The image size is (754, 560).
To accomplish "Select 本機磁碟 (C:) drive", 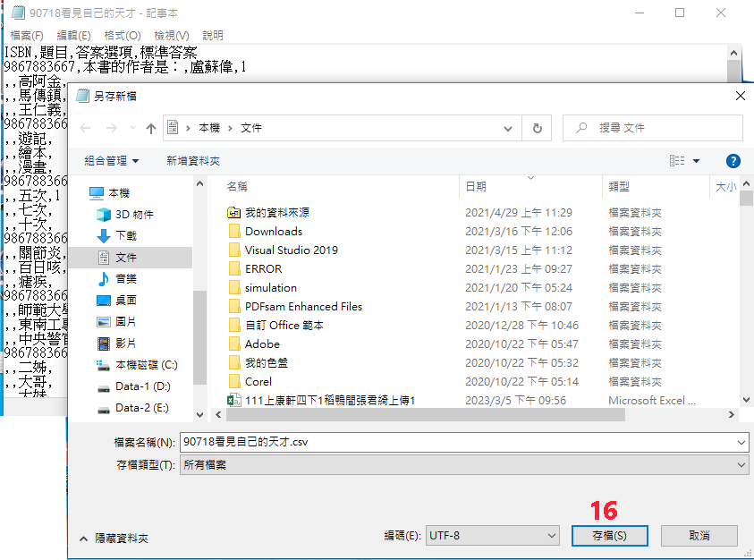I will click(x=137, y=365).
